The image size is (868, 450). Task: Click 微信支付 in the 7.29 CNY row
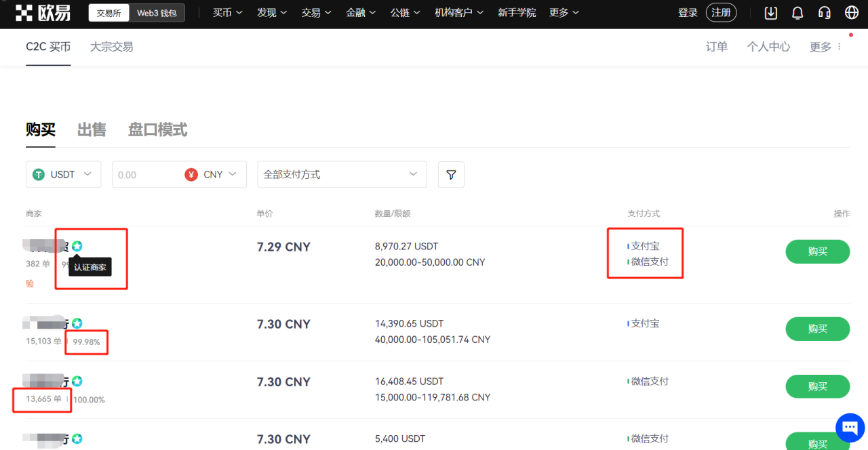pos(648,261)
